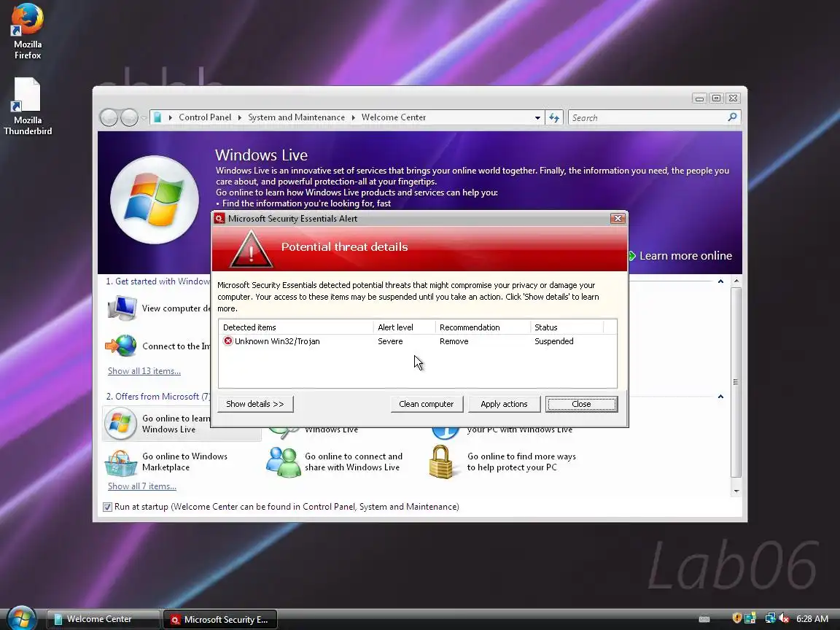Click Go online to find more ways text
The image size is (840, 630).
tap(521, 462)
